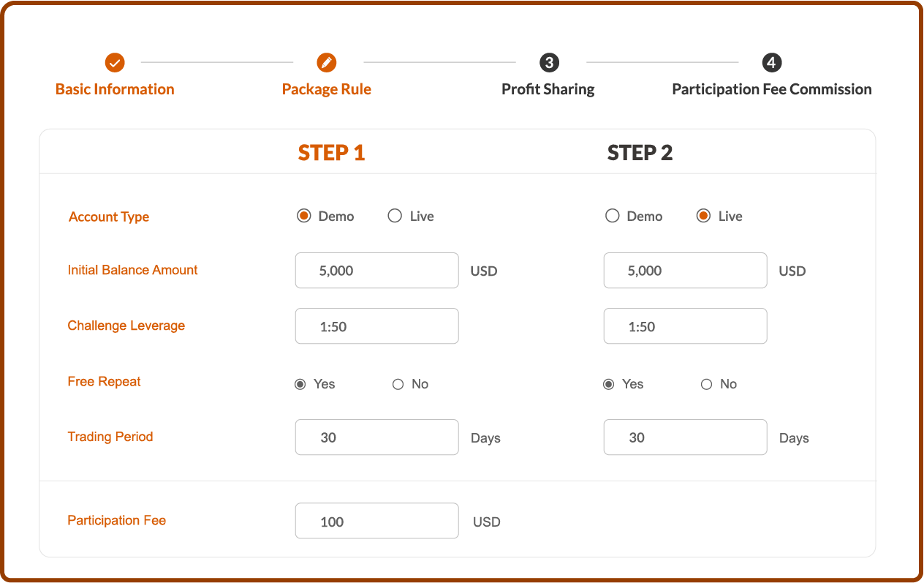
Task: Click the step 4 Participation Fee Commission icon
Action: 771,63
